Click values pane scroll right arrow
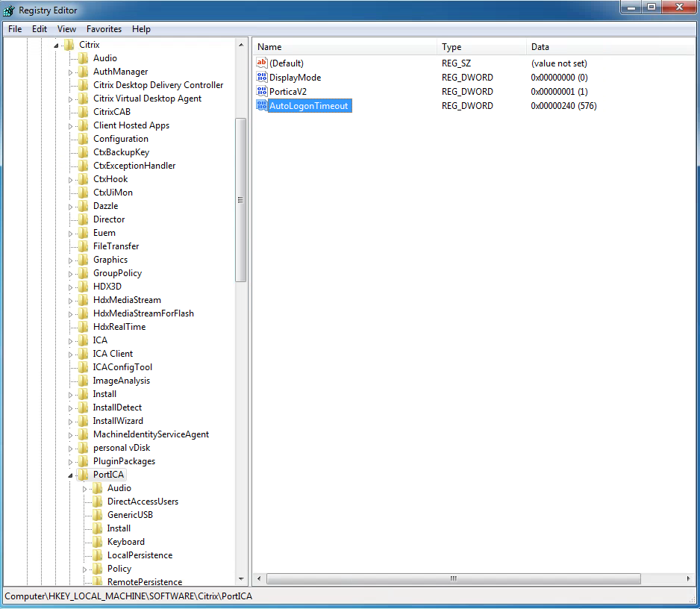The image size is (700, 609). (x=688, y=578)
